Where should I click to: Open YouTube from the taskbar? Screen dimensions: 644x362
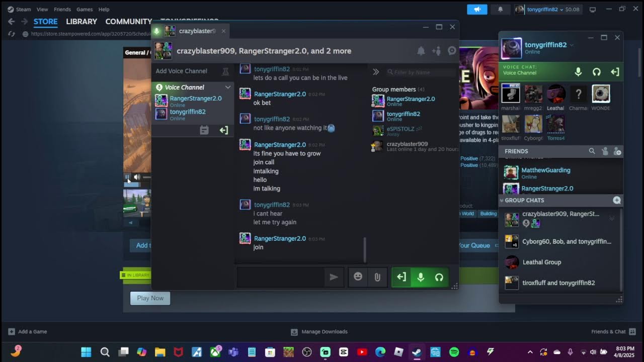click(x=362, y=352)
